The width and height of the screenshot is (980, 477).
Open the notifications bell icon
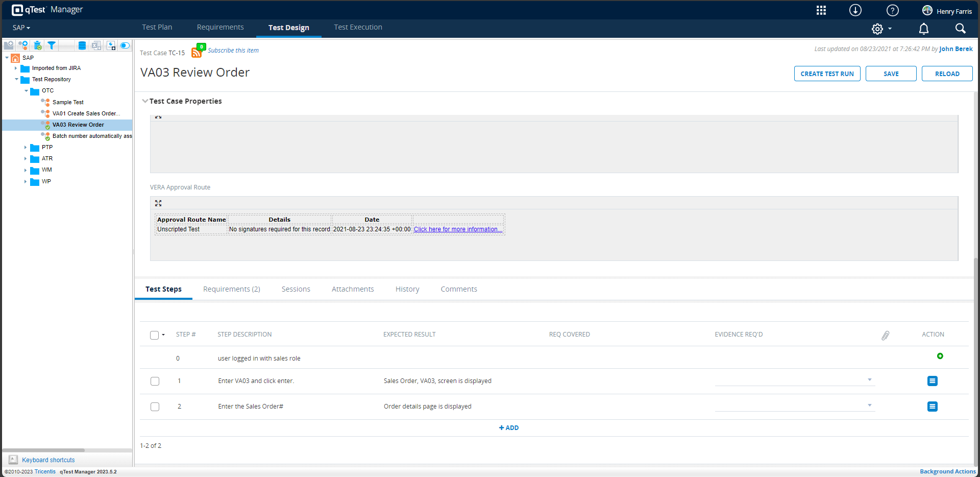click(924, 29)
